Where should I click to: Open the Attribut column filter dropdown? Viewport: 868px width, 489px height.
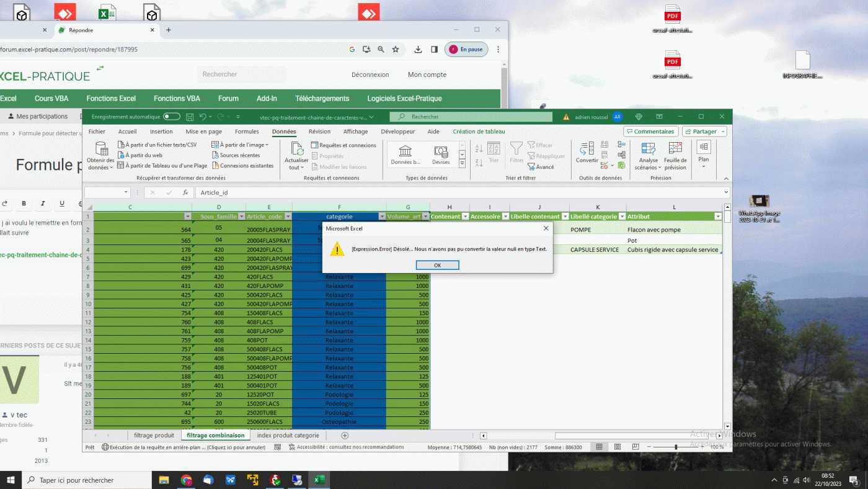(x=718, y=217)
